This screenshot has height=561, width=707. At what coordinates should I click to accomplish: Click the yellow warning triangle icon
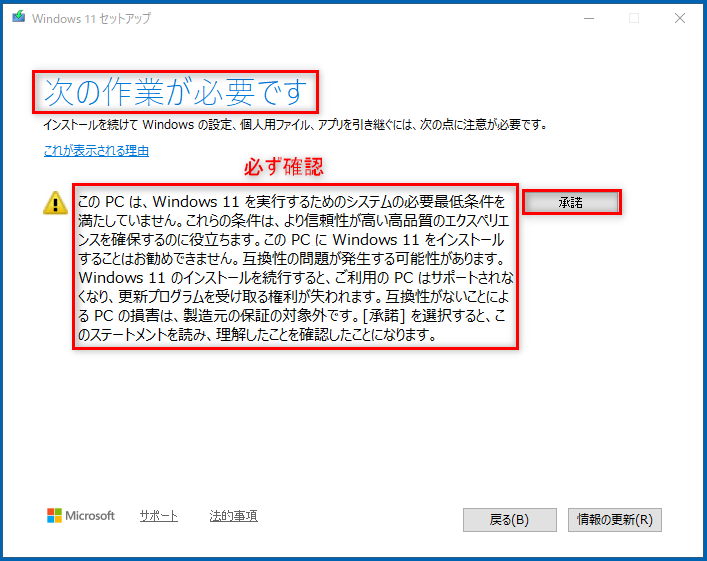pos(55,203)
